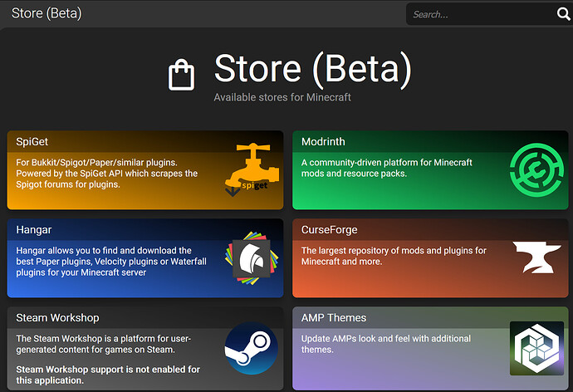Click the Modrinth green maze logo
The width and height of the screenshot is (573, 392).
pos(536,170)
